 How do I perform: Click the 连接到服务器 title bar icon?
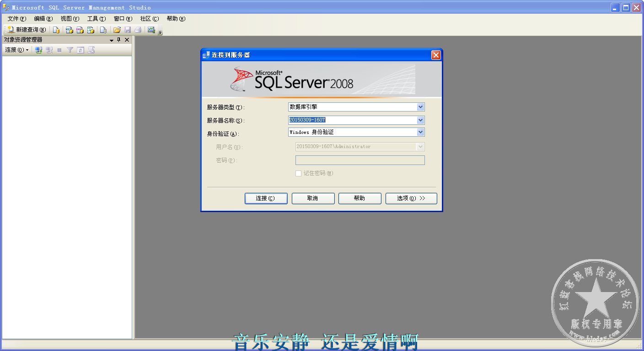point(206,55)
